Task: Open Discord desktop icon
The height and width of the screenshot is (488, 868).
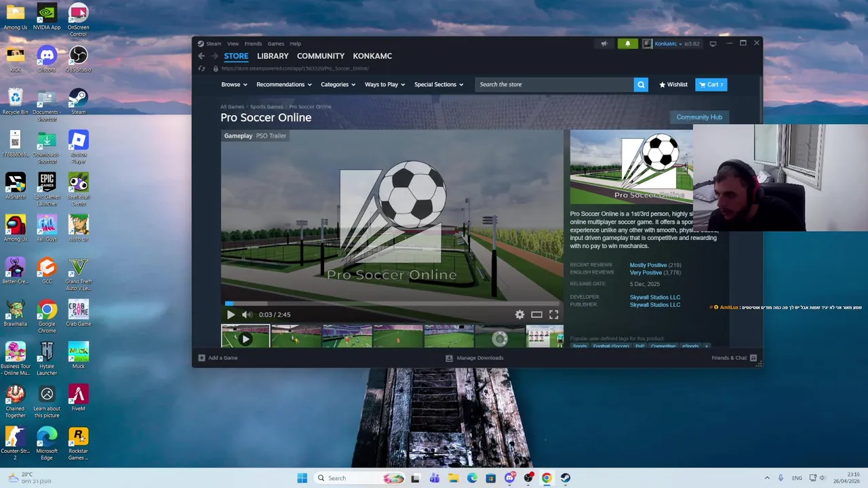Action: [47, 58]
